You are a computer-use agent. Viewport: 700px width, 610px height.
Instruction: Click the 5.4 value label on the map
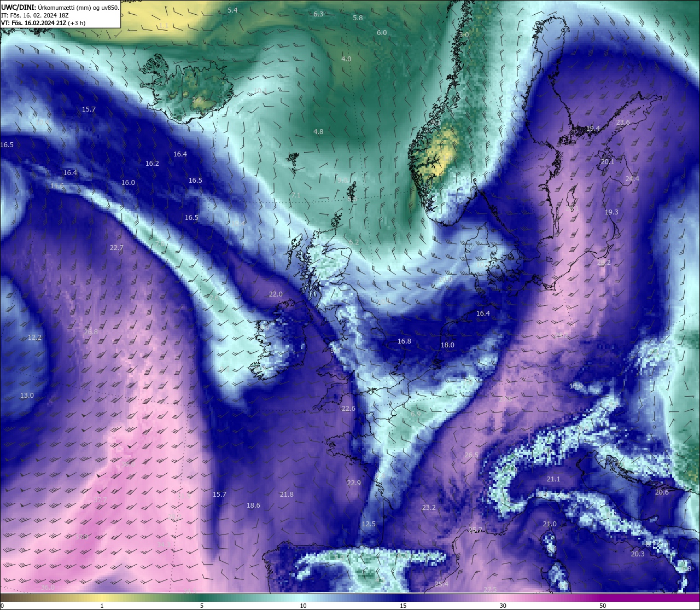(232, 10)
